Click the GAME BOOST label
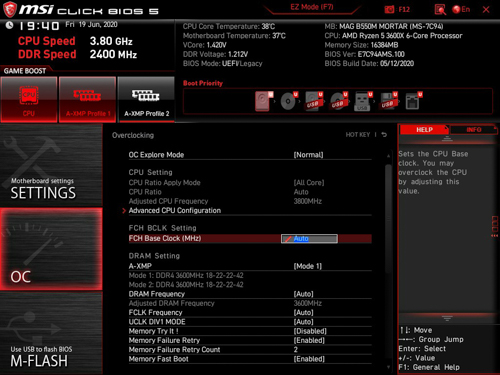This screenshot has width=500, height=375. pos(25,71)
